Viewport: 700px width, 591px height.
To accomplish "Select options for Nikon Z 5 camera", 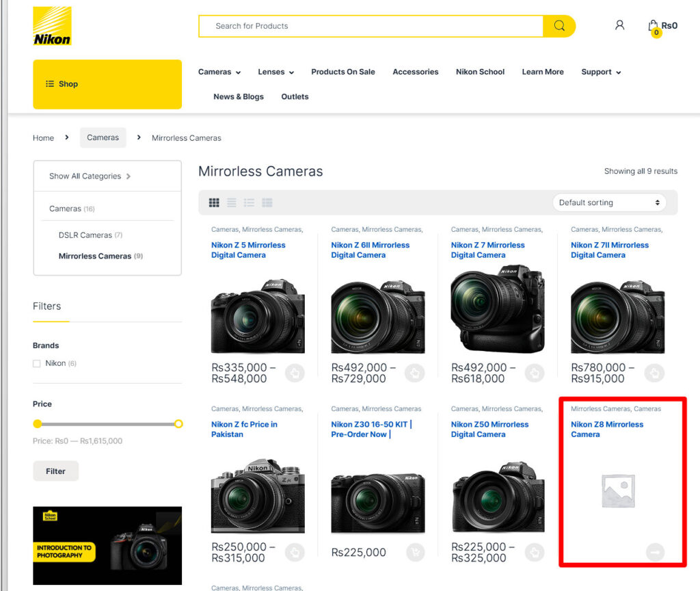I will click(x=295, y=373).
